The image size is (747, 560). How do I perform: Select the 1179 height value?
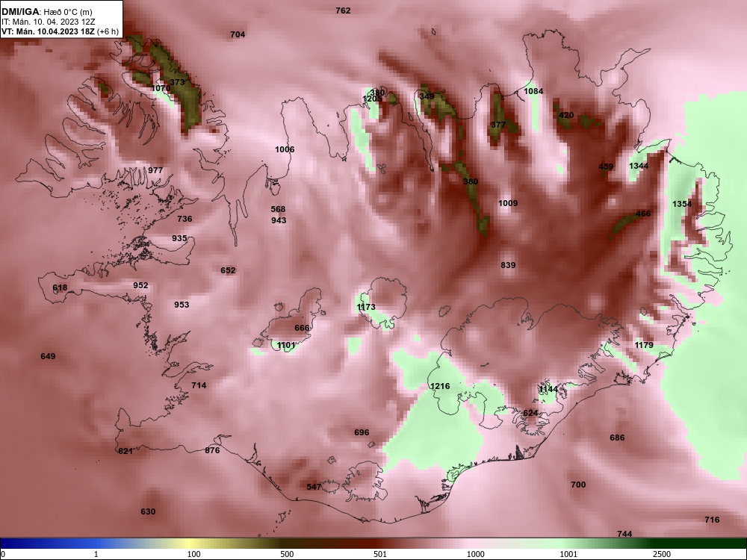(644, 345)
